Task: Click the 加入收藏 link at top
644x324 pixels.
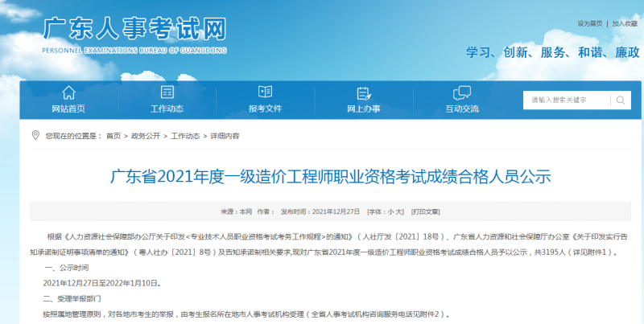Action: [x=625, y=23]
